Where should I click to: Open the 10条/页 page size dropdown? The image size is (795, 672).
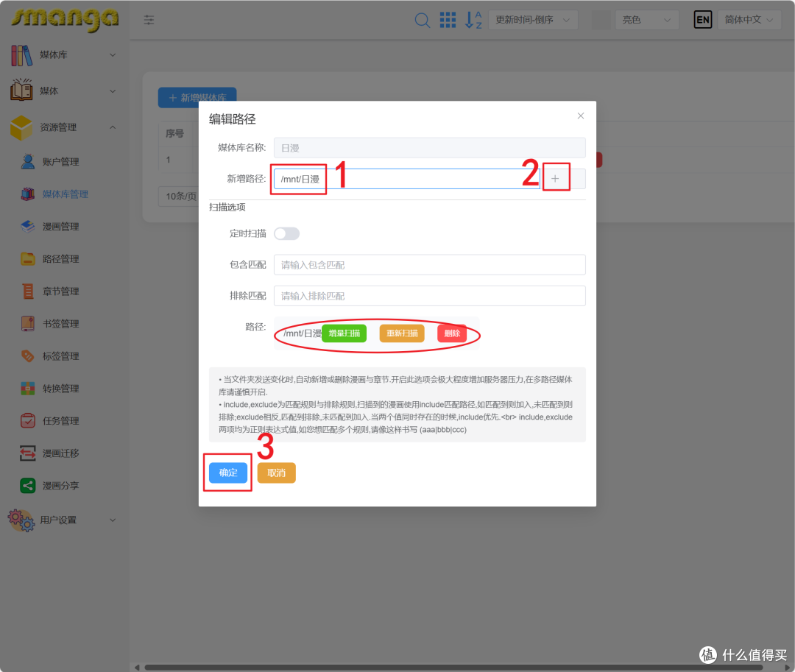pos(178,196)
